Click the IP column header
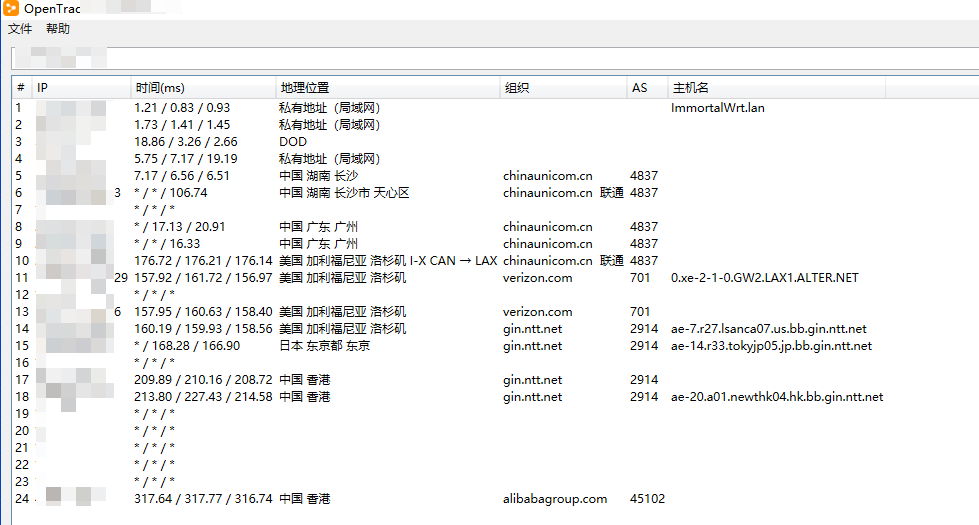This screenshot has width=979, height=525. pyautogui.click(x=80, y=88)
